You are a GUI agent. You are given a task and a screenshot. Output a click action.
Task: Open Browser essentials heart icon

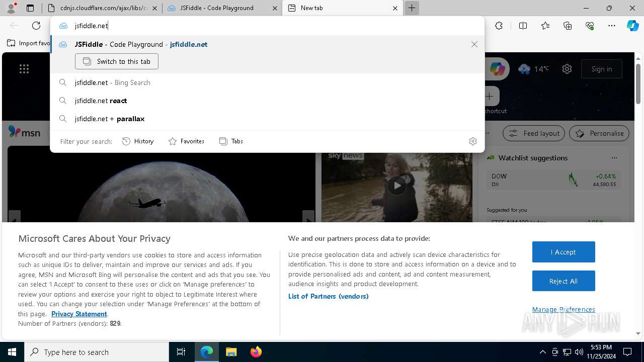[590, 26]
